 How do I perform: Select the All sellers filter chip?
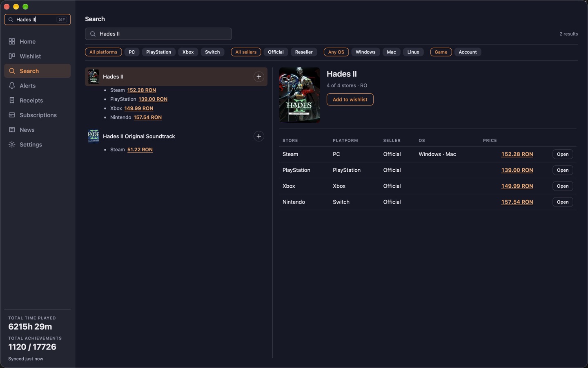pos(246,52)
